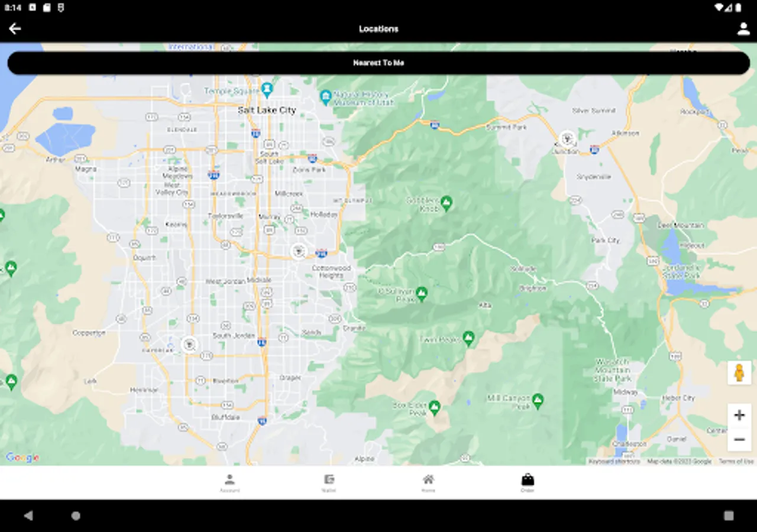Tap the Nearest To Me button

pos(378,63)
